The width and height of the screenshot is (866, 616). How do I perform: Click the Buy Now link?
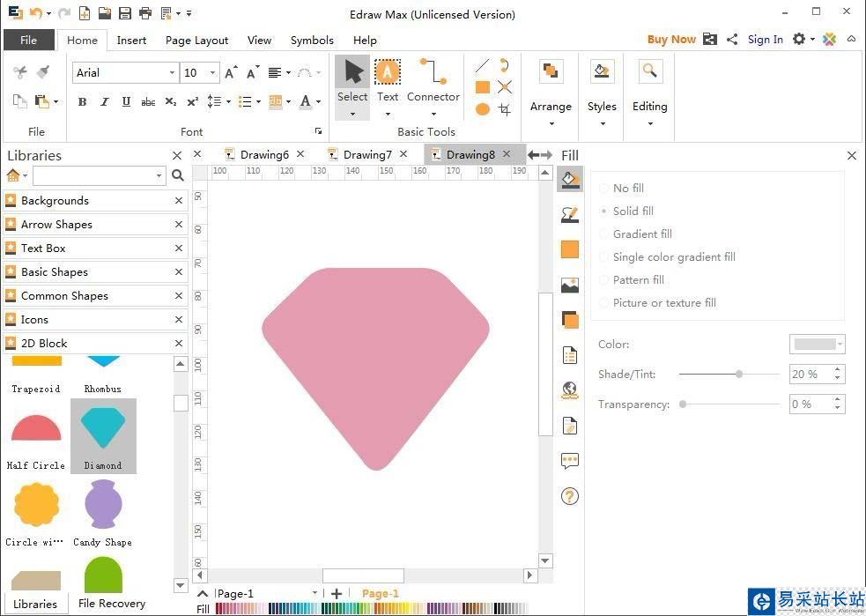[x=671, y=39]
